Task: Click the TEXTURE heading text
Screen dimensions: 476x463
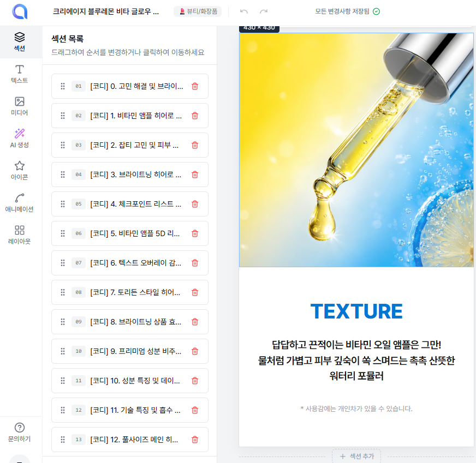Action: pos(356,311)
